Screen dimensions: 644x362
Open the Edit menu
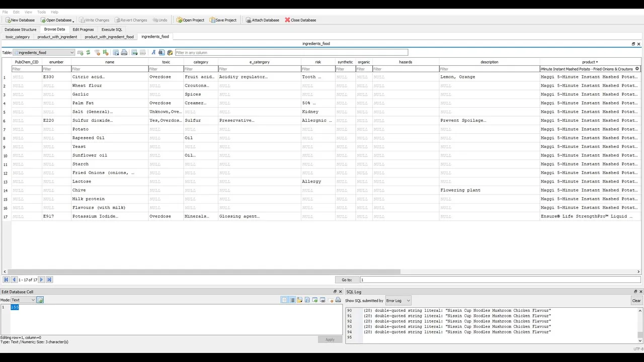pos(16,12)
